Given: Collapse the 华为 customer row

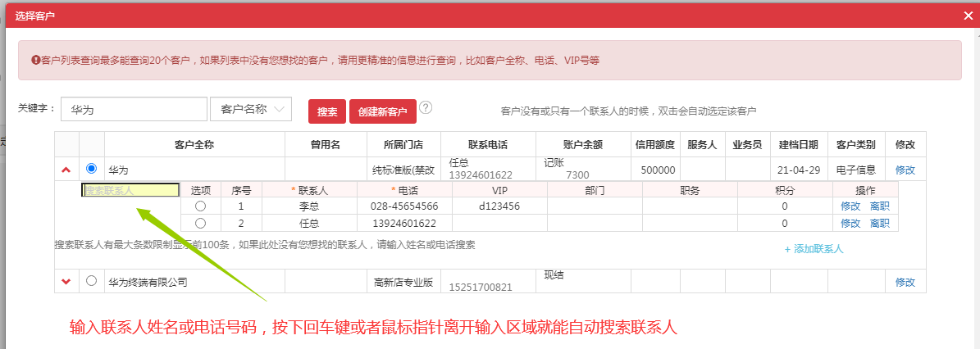Looking at the screenshot, I should coord(66,170).
